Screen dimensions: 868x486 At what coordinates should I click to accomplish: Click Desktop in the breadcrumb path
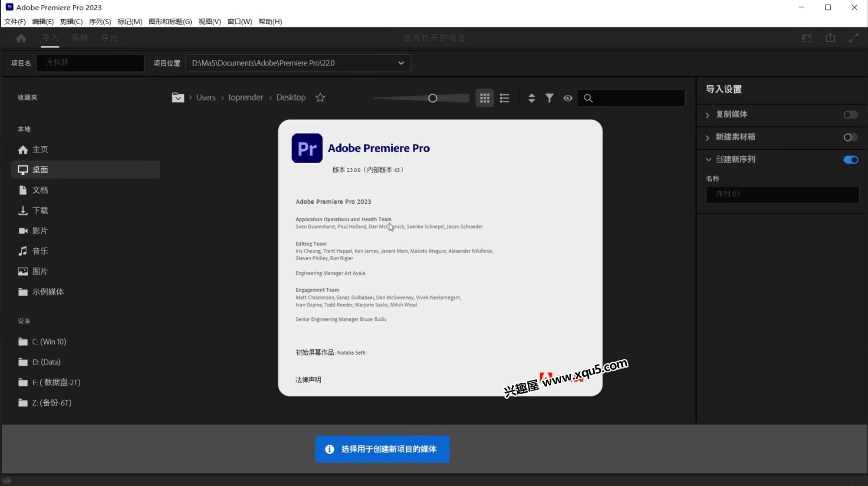291,98
